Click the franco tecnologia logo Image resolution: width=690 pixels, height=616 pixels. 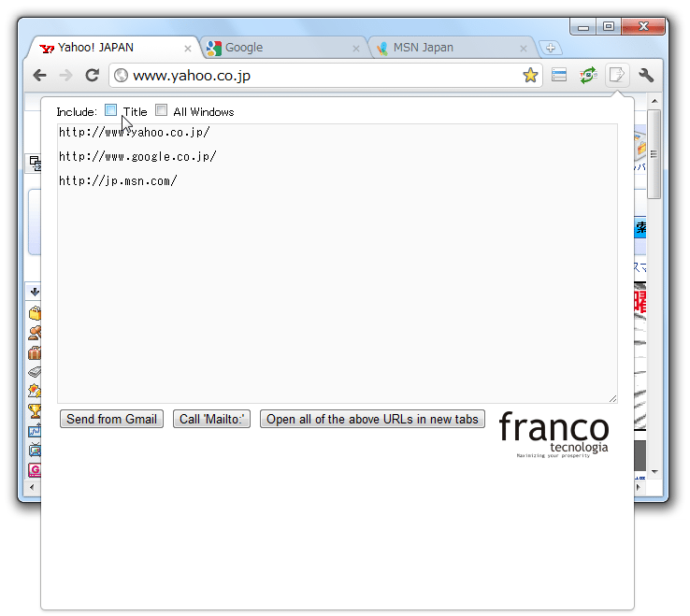[554, 435]
